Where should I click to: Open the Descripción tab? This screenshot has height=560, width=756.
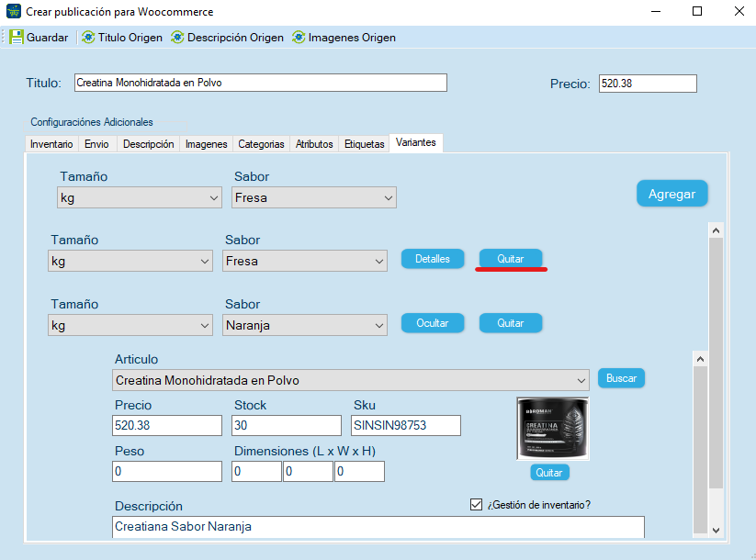pyautogui.click(x=148, y=144)
